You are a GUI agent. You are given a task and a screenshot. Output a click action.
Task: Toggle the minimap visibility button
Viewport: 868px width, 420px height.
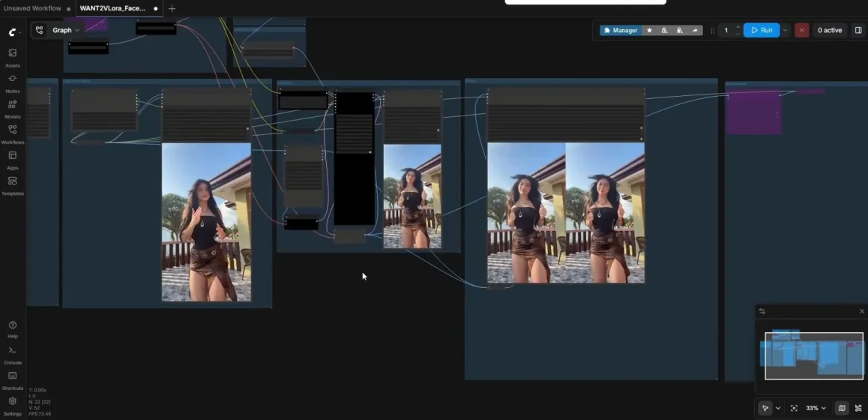842,408
